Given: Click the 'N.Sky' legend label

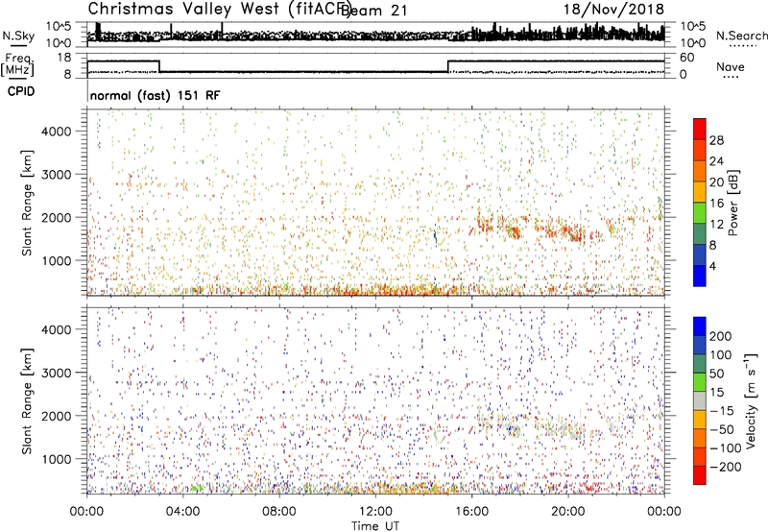Looking at the screenshot, I should pyautogui.click(x=18, y=36).
